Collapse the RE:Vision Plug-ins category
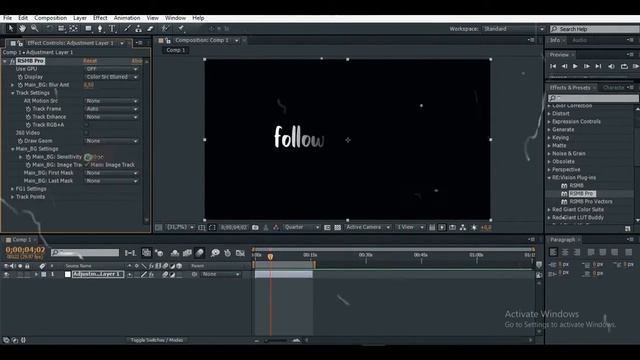The image size is (640, 360). click(549, 178)
